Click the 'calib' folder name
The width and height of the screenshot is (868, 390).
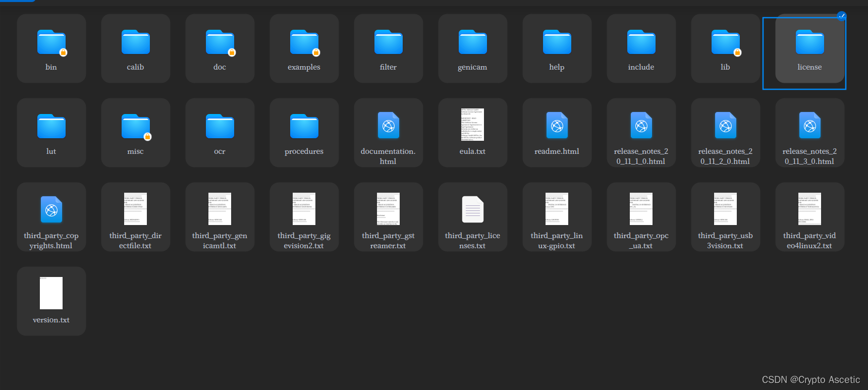point(136,67)
